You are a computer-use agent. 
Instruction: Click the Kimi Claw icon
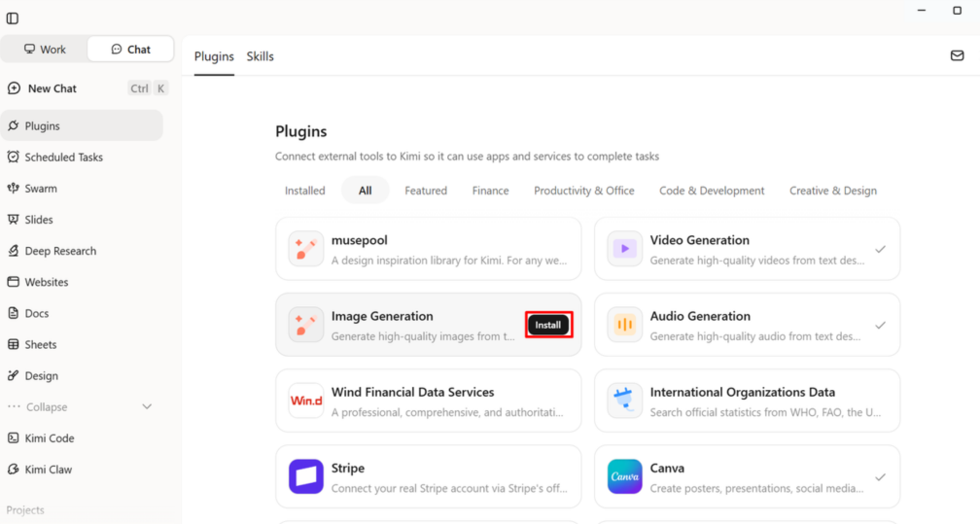coord(14,470)
